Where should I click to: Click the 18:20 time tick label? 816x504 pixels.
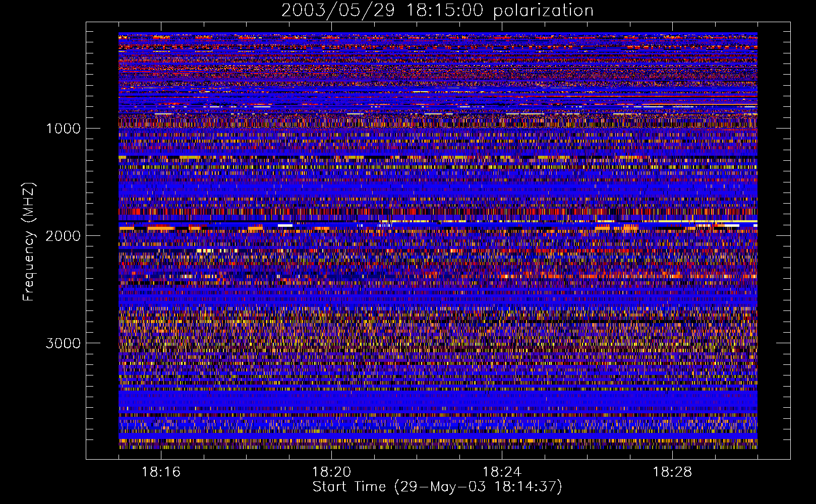click(331, 472)
